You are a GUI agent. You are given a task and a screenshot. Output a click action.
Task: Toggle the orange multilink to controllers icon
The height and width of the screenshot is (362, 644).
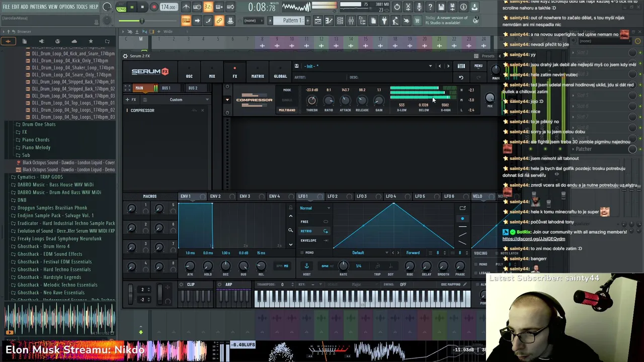(219, 21)
